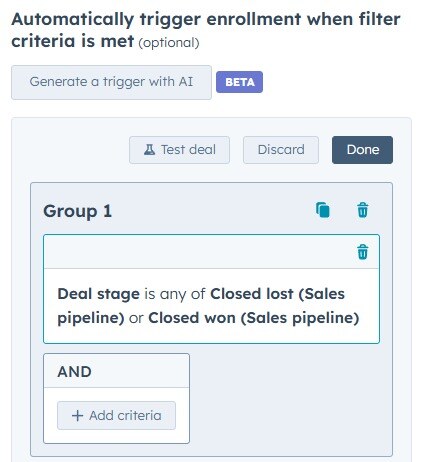Viewport: 421px width, 462px height.
Task: Select the Deal stage property name
Action: (98, 294)
